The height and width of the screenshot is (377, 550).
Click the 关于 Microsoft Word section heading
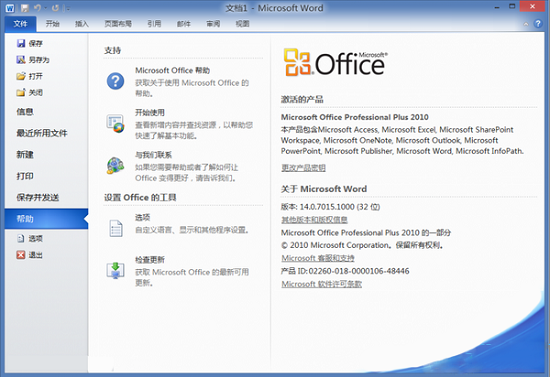click(324, 189)
